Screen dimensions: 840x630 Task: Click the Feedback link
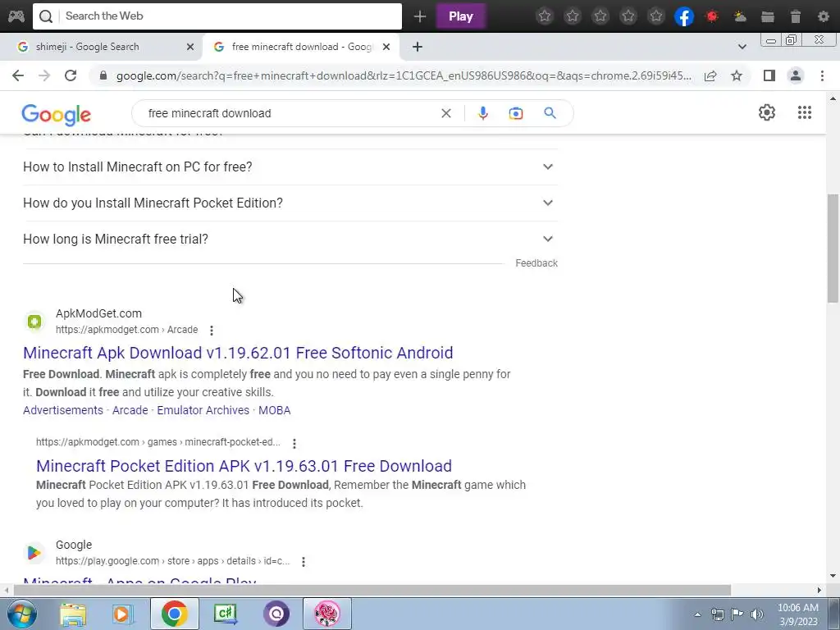pyautogui.click(x=536, y=263)
